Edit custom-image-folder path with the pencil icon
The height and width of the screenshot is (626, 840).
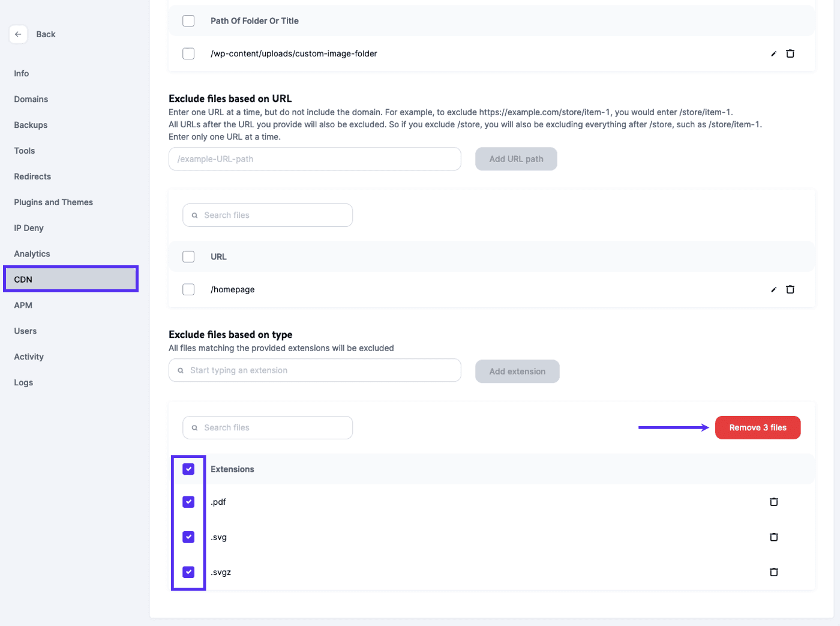[x=773, y=53]
